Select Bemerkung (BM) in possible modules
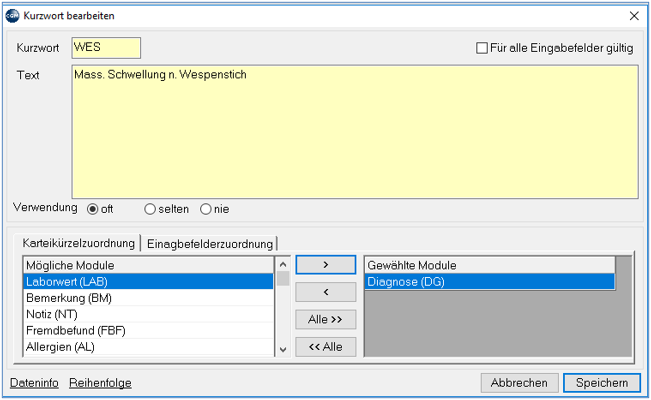The height and width of the screenshot is (400, 651). (148, 298)
